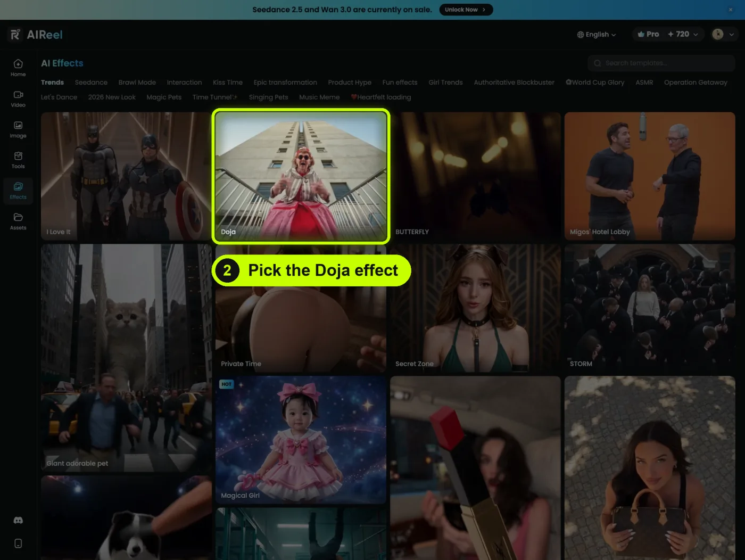This screenshot has width=745, height=560.
Task: Open the Doja effect thumbnail
Action: pos(301,176)
